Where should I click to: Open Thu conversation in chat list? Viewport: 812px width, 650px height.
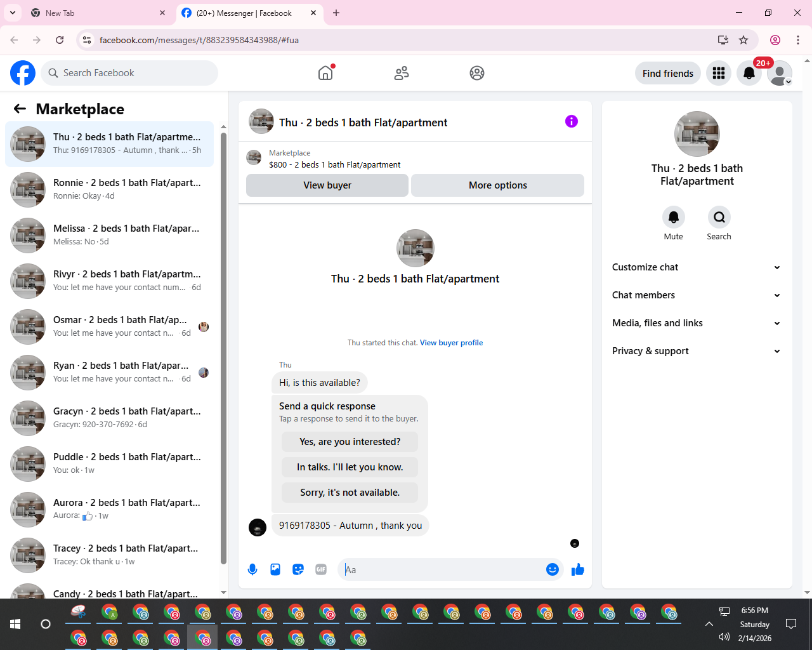[x=110, y=144]
